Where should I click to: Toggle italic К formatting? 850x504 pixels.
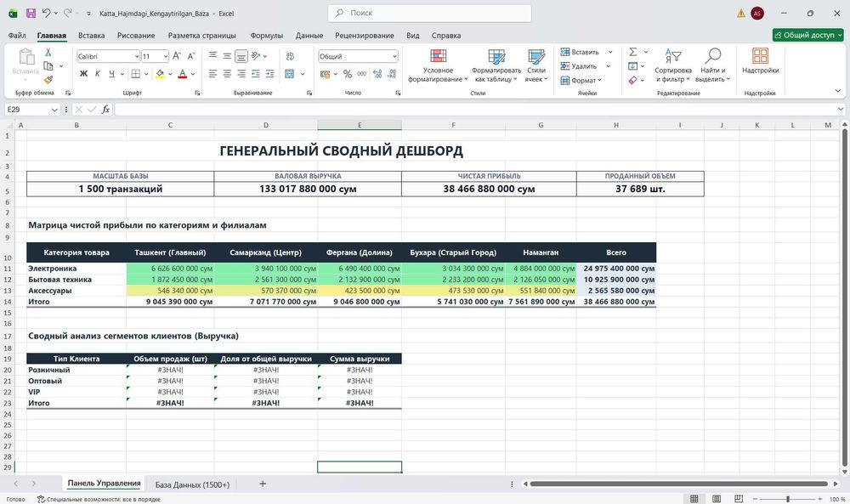(98, 74)
